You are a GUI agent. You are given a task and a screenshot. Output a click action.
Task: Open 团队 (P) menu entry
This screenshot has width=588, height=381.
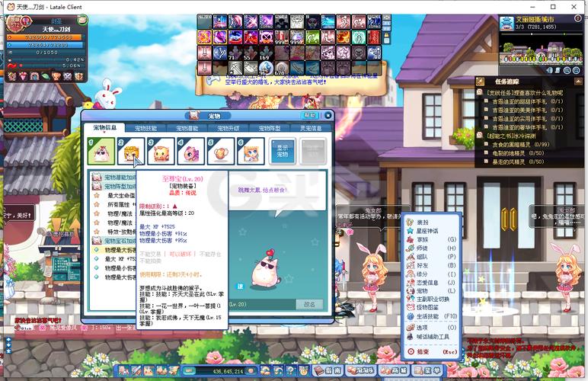pyautogui.click(x=432, y=257)
